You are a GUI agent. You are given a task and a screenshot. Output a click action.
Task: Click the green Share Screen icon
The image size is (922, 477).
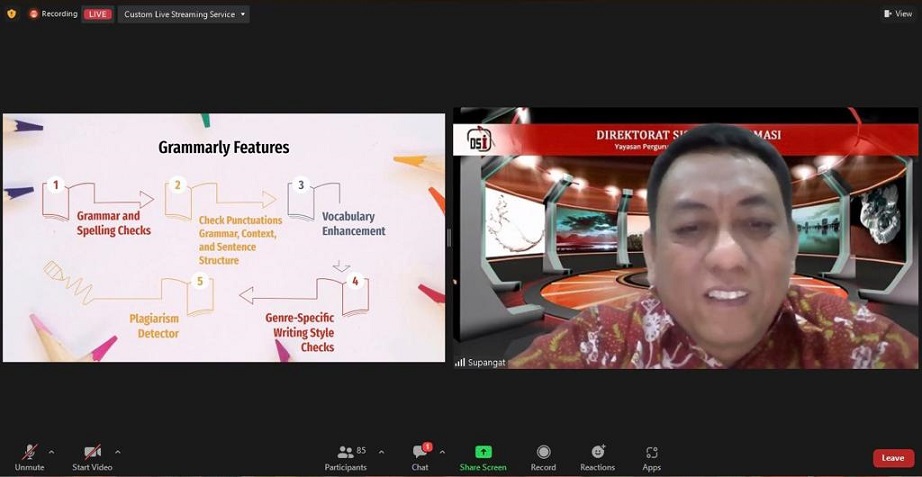[x=483, y=452]
